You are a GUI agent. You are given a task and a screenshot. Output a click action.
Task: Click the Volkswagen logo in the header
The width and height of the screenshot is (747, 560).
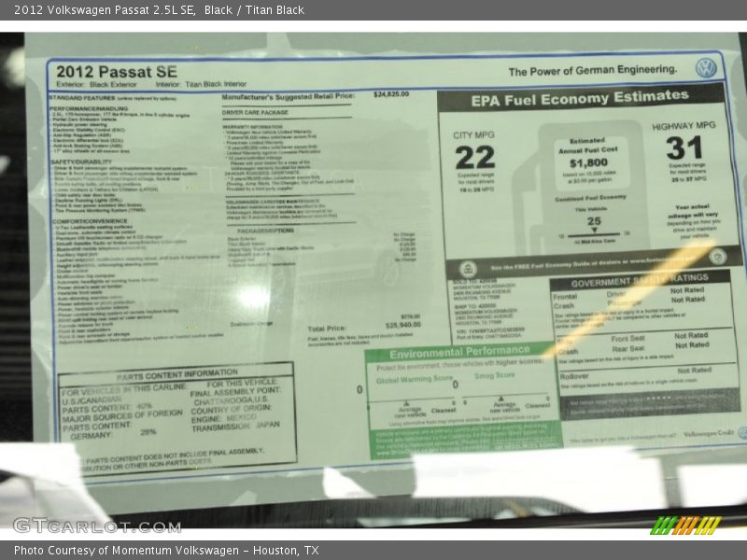click(x=707, y=66)
